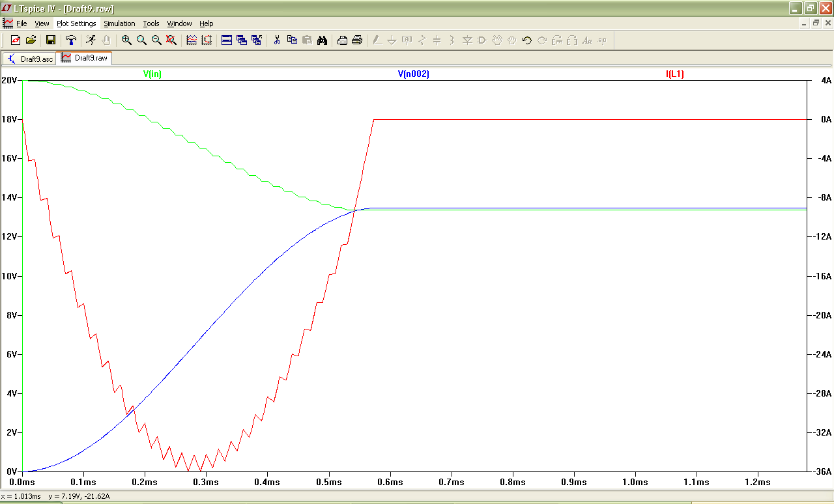Halt the simulation with the hand icon
This screenshot has width=834, height=504.
point(106,40)
